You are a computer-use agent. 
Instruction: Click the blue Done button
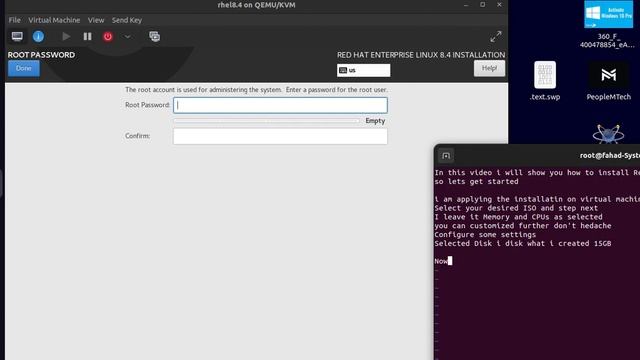pos(24,69)
